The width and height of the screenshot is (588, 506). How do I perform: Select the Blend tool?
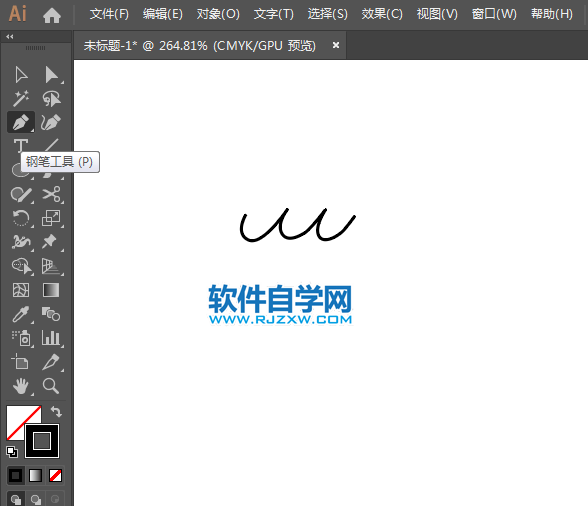coord(51,314)
